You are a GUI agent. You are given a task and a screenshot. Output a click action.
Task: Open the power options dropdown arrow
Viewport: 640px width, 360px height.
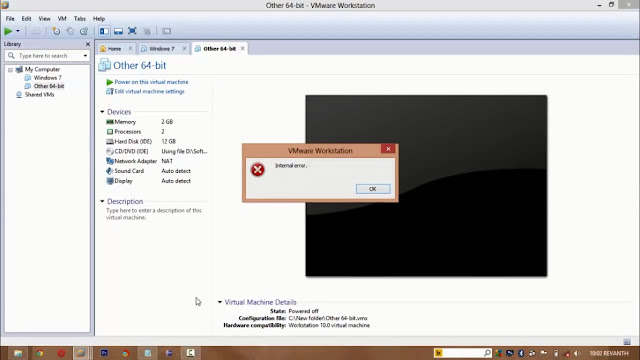point(18,31)
